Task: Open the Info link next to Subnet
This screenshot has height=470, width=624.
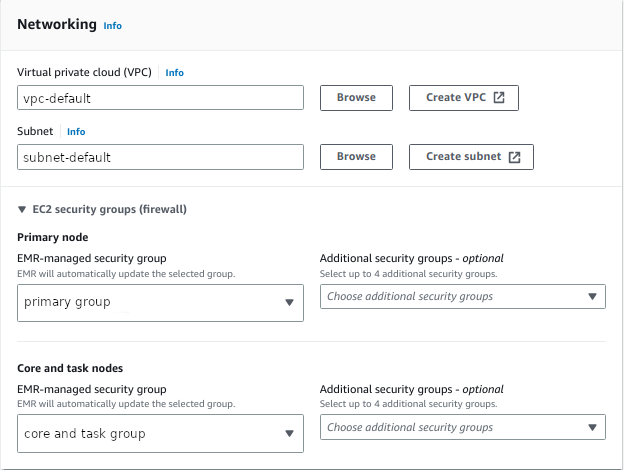Action: 76,132
